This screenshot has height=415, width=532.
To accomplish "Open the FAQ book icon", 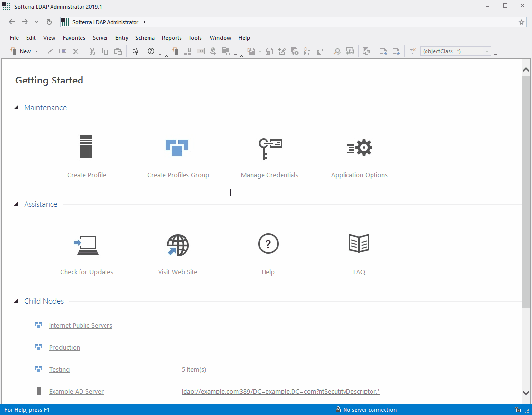I will [x=359, y=243].
